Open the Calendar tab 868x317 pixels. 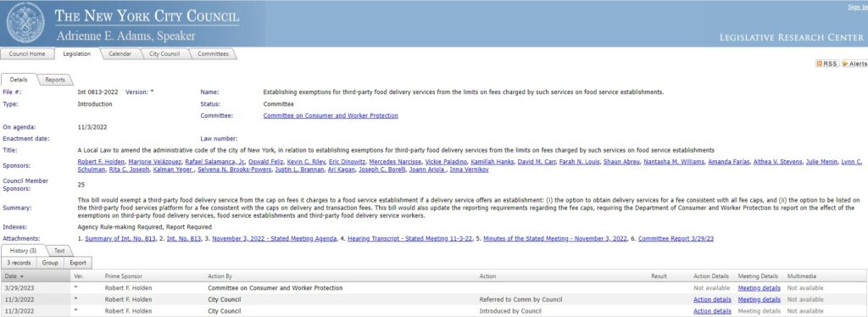[x=120, y=53]
